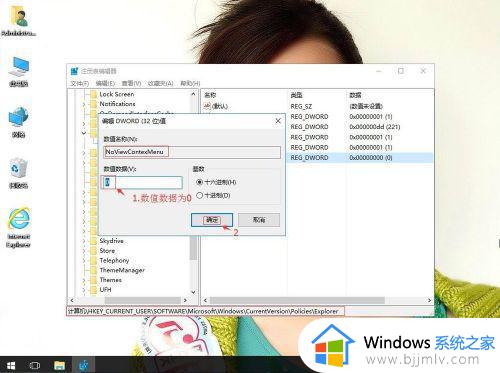Click the NoViewContextMenu value name field

tap(192, 152)
